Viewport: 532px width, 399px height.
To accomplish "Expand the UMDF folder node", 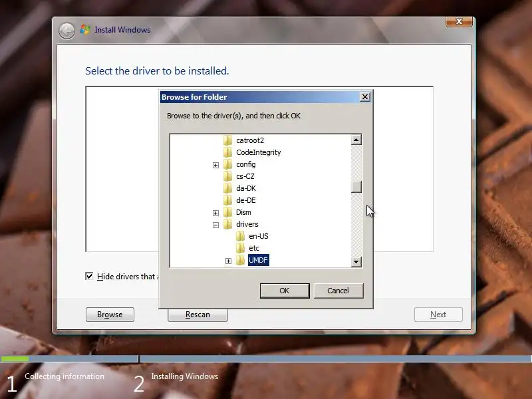I will (x=228, y=261).
